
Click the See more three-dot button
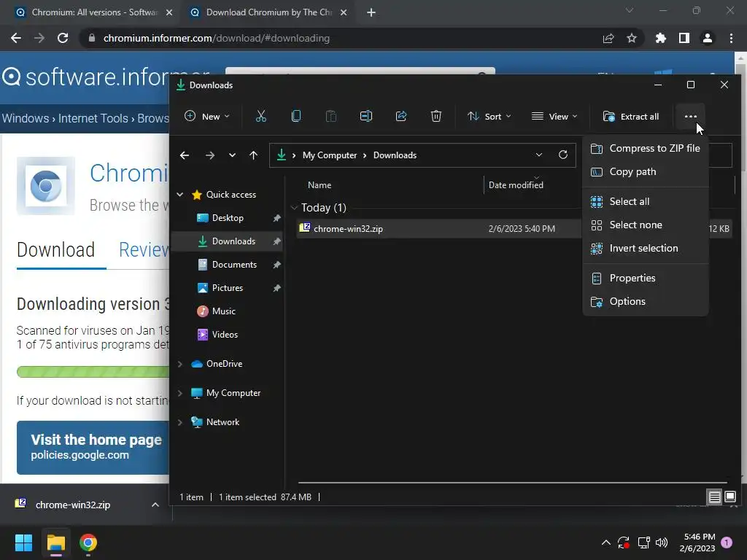690,116
